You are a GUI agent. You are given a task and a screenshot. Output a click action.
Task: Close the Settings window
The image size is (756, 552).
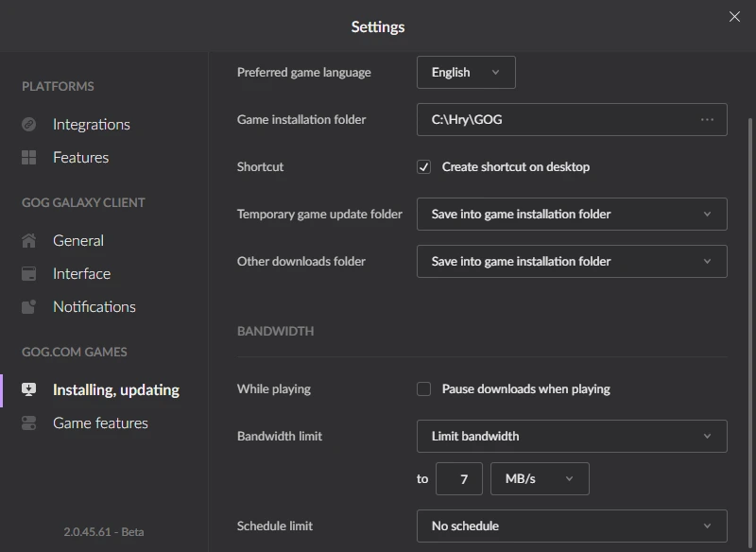[x=734, y=17]
